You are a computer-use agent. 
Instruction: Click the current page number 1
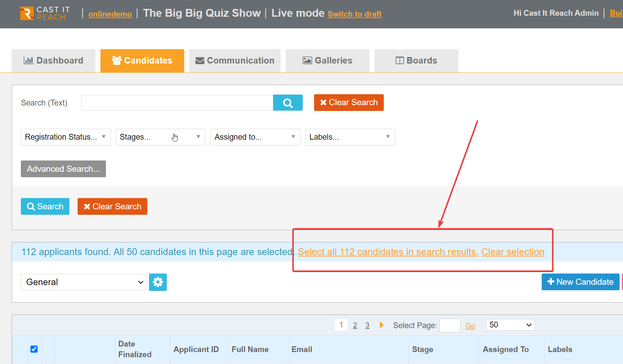click(341, 325)
